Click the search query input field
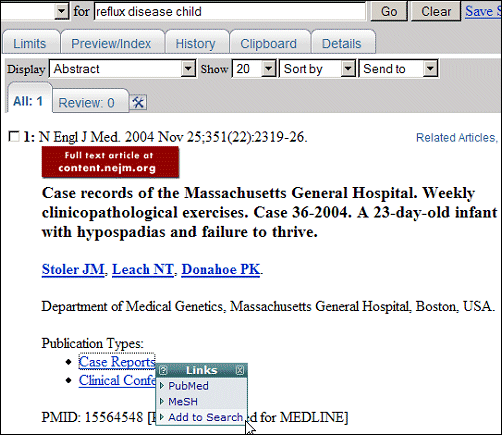 [x=230, y=11]
